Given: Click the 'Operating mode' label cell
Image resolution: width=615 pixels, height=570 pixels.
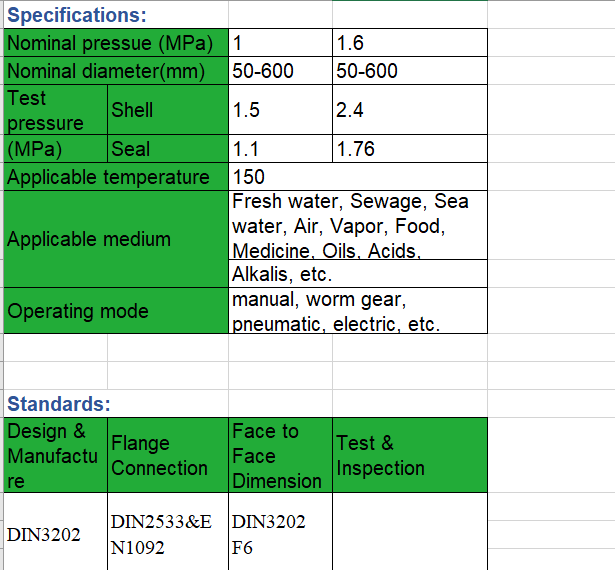Looking at the screenshot, I should 116,311.
